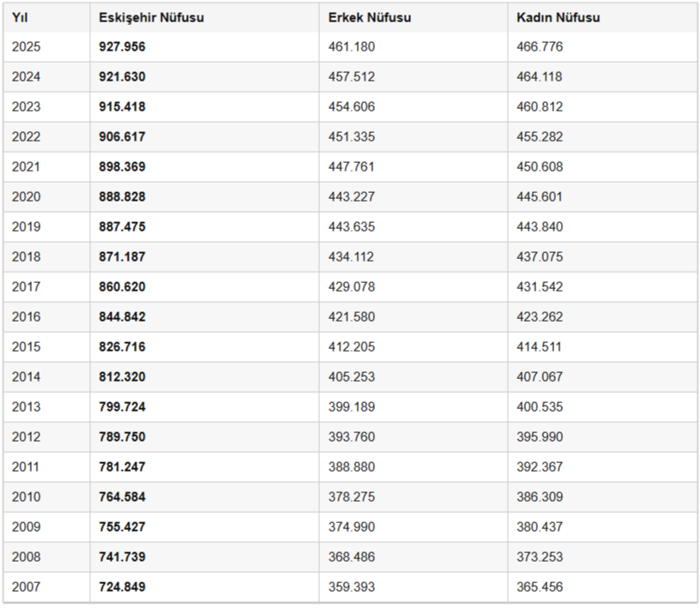Click female population 460.812 for 2023
The width and height of the screenshot is (700, 608).
click(x=540, y=106)
